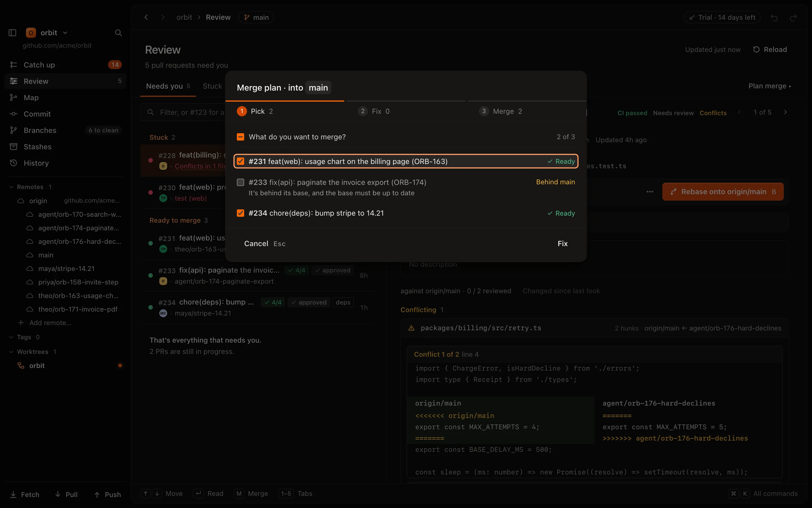Uncheck PR #231 usage chart checkbox
The width and height of the screenshot is (812, 508).
(x=240, y=161)
